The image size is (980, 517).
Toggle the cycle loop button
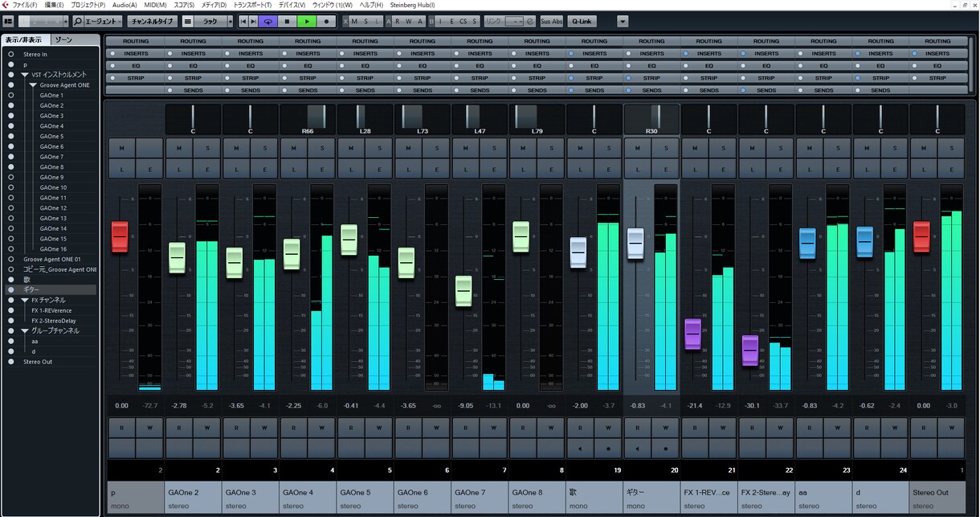click(x=267, y=21)
